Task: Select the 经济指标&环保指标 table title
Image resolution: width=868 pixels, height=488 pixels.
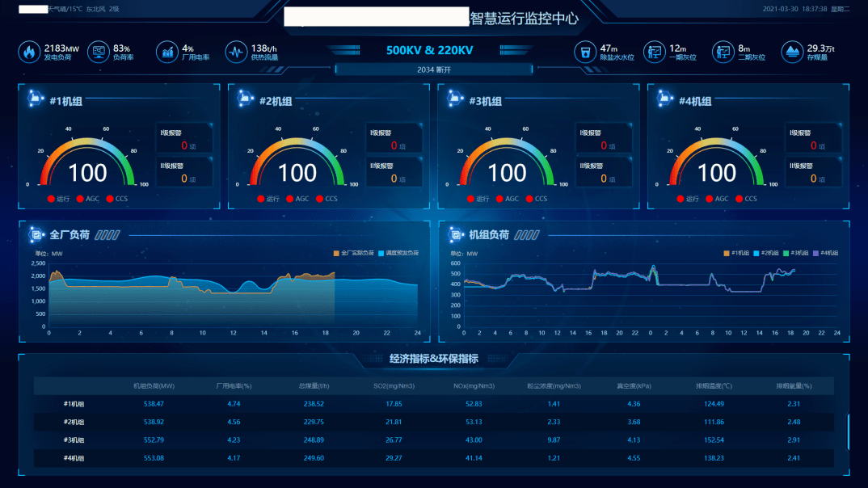Action: [433, 359]
